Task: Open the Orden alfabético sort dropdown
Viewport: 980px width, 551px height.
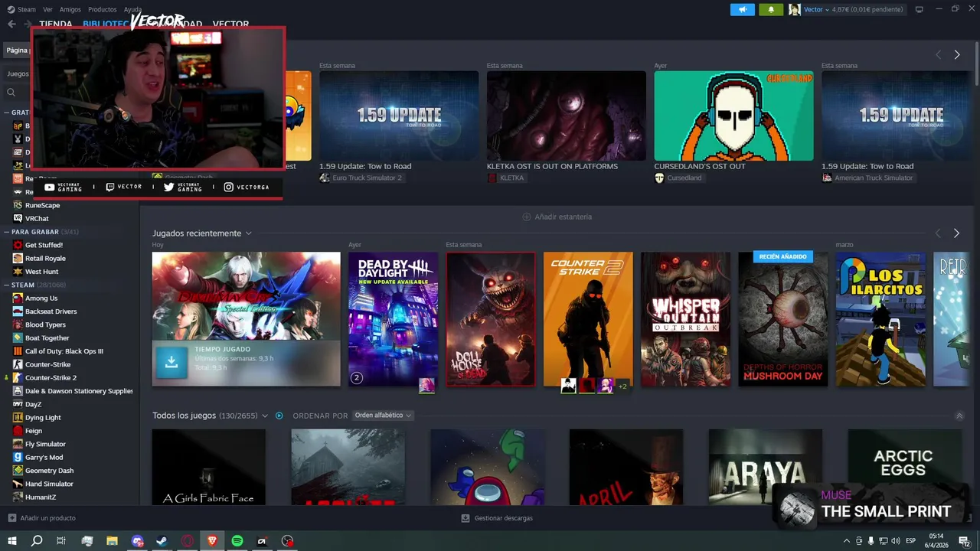Action: pos(383,416)
